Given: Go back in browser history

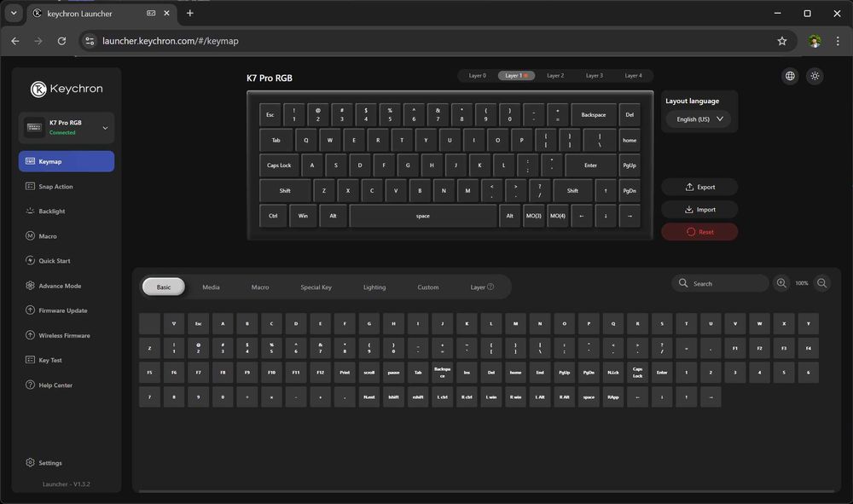Looking at the screenshot, I should coord(15,41).
